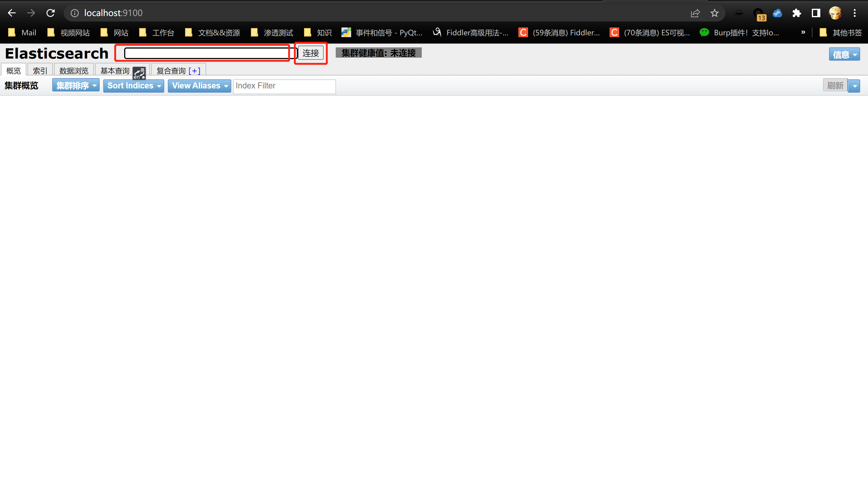Toggle the browser side panel icon
The height and width of the screenshot is (482, 868).
tap(816, 13)
